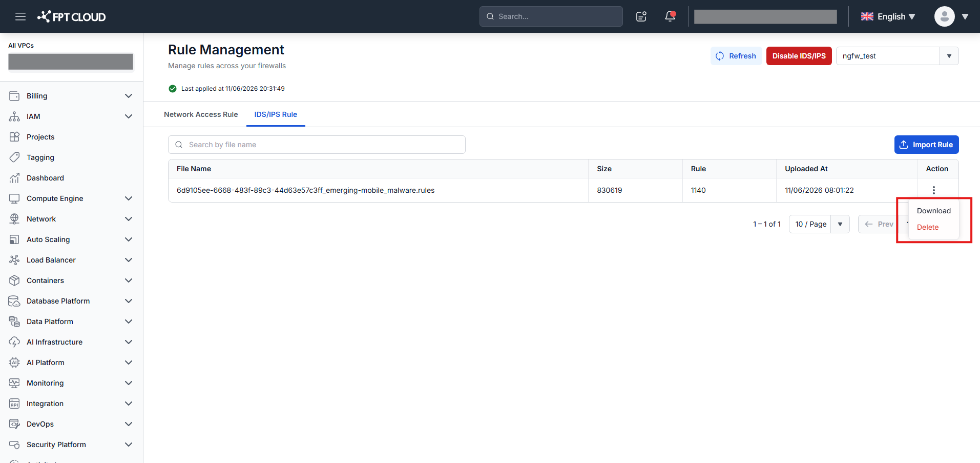The image size is (980, 463).
Task: Open the notifications bell
Action: (670, 16)
